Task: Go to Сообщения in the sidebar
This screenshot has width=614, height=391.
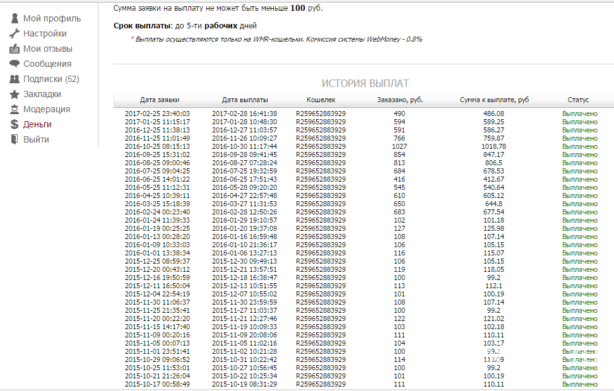Action: click(47, 64)
